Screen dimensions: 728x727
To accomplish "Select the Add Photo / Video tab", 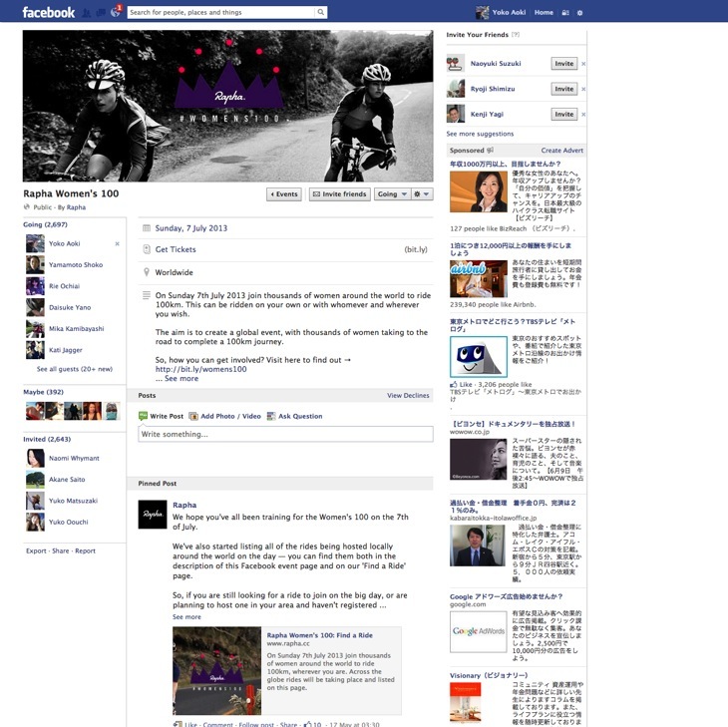I will (x=225, y=417).
